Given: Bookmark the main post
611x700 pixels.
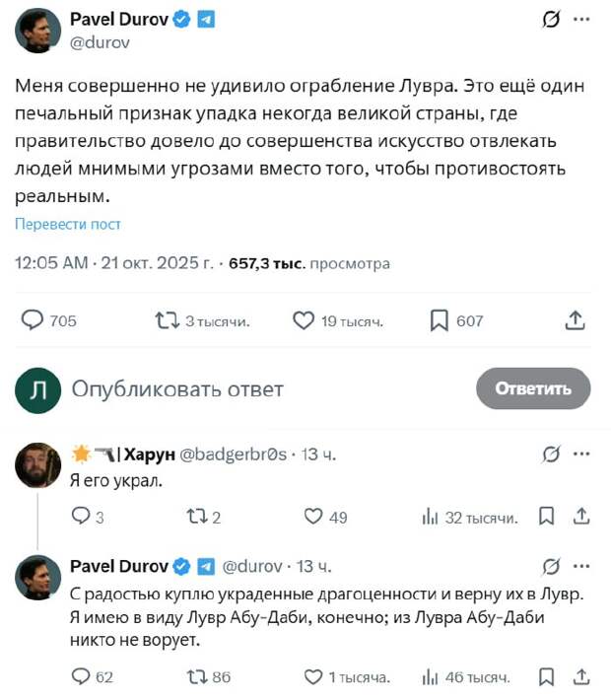Looking at the screenshot, I should [x=440, y=320].
